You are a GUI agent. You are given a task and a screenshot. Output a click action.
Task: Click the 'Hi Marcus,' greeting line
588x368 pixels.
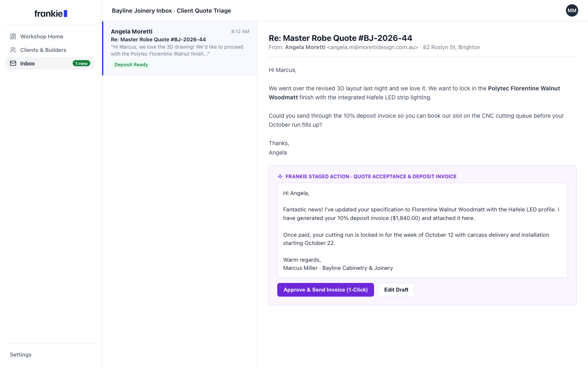(283, 70)
